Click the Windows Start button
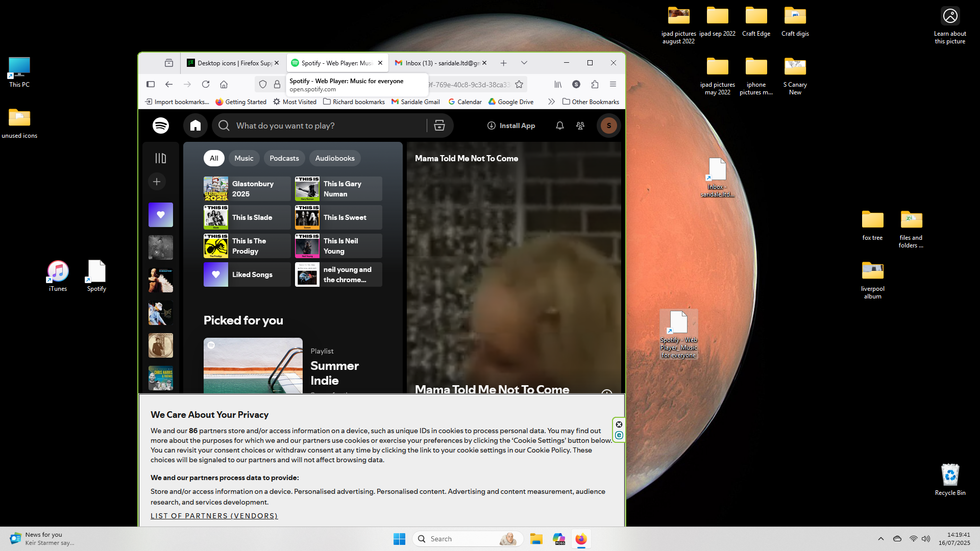The height and width of the screenshot is (551, 980). [x=399, y=539]
